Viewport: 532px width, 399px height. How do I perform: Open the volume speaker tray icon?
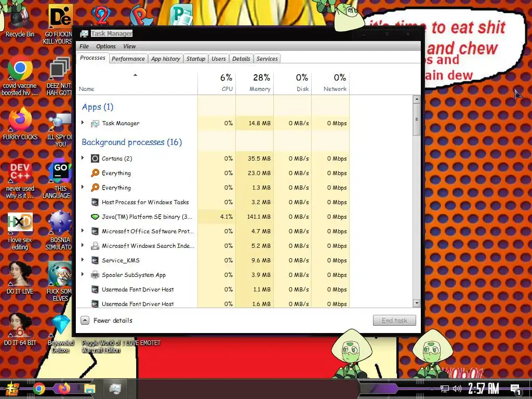tap(457, 389)
